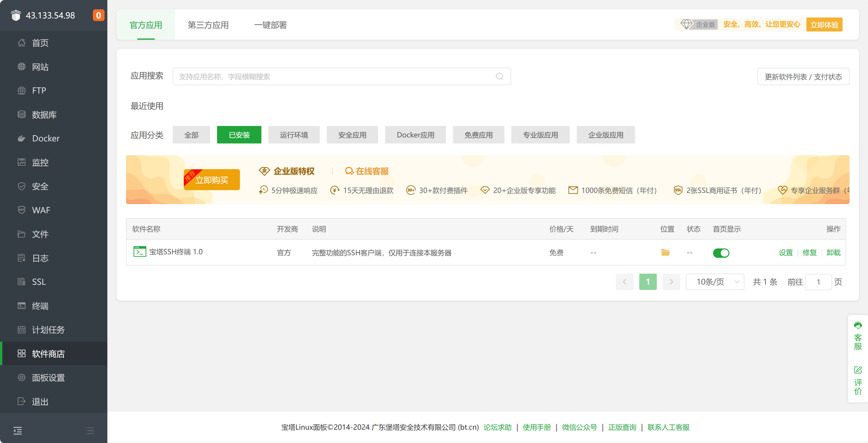Select page 1 in pagination
This screenshot has width=868, height=443.
648,282
